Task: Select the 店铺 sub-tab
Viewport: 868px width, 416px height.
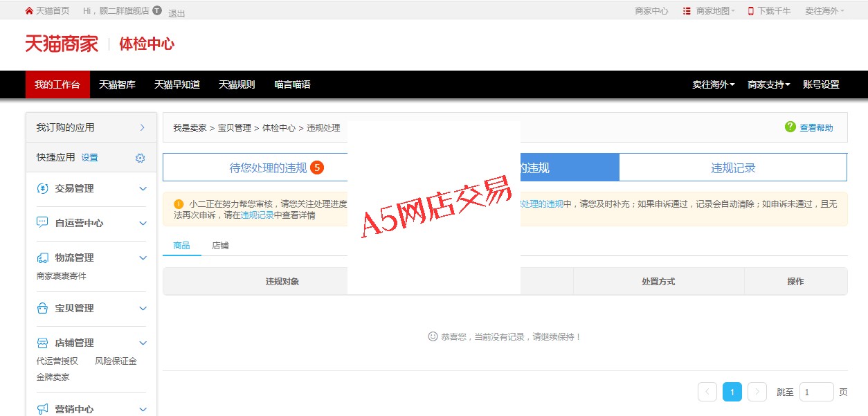Action: point(220,246)
